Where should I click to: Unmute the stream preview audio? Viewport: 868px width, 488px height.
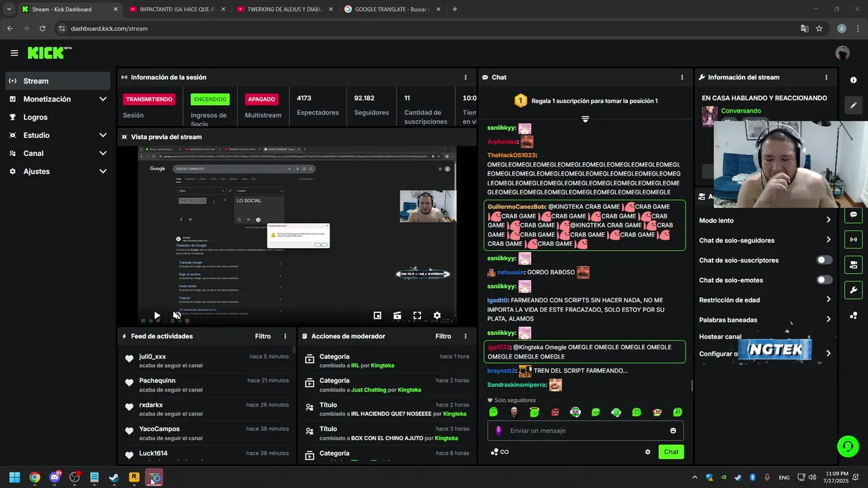[x=177, y=315]
